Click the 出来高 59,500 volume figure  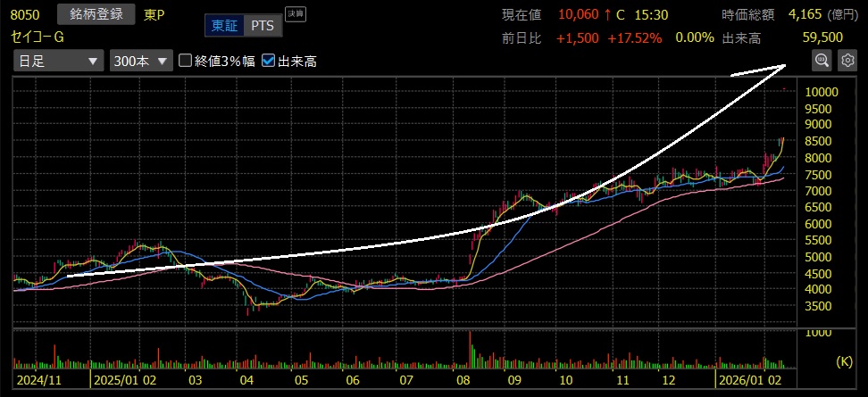pos(822,37)
